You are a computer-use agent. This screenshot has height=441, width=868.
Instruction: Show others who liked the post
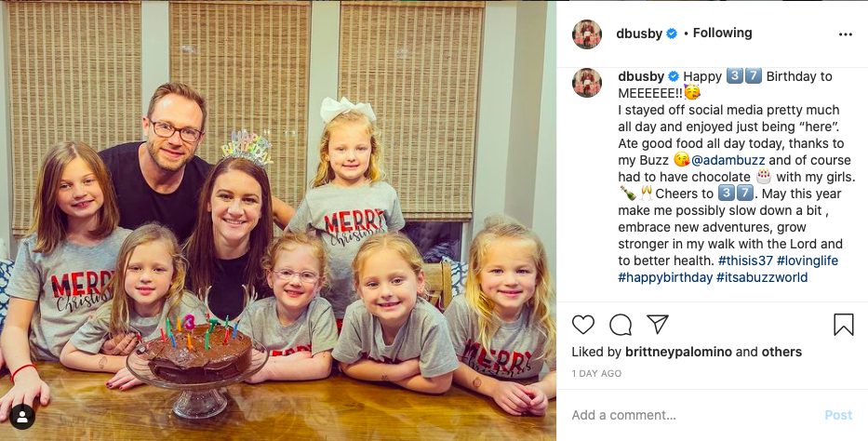tap(781, 352)
